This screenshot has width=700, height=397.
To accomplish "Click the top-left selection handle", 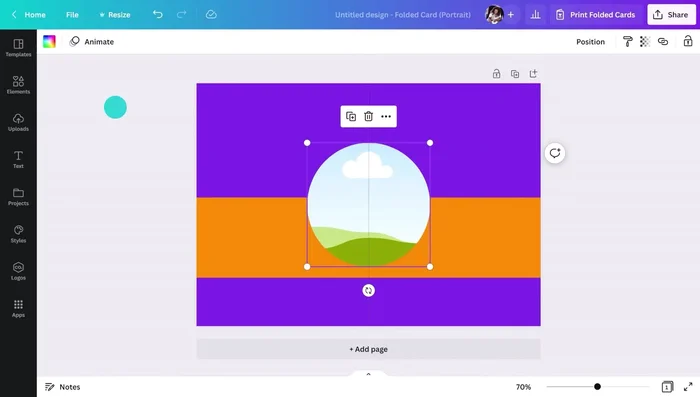I will (307, 143).
